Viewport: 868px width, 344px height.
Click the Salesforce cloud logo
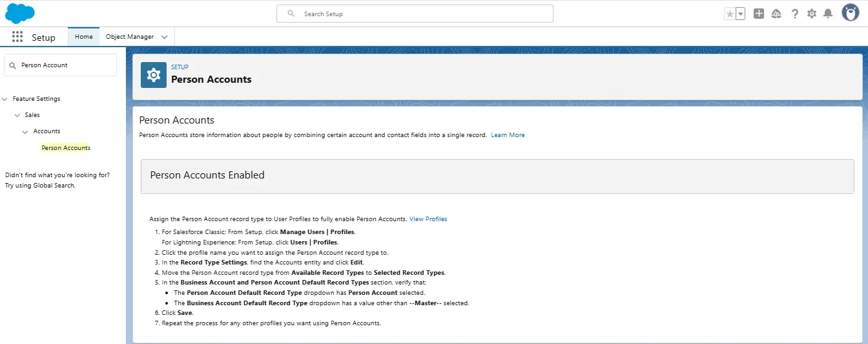20,13
